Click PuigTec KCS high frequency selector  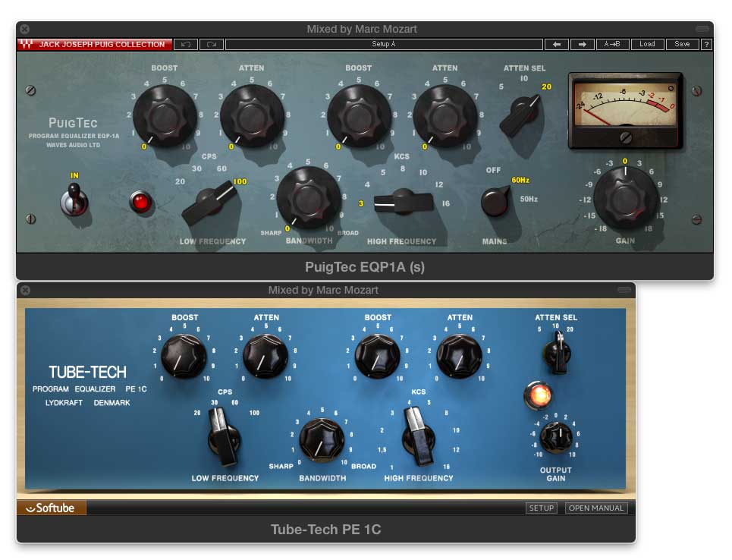point(404,201)
